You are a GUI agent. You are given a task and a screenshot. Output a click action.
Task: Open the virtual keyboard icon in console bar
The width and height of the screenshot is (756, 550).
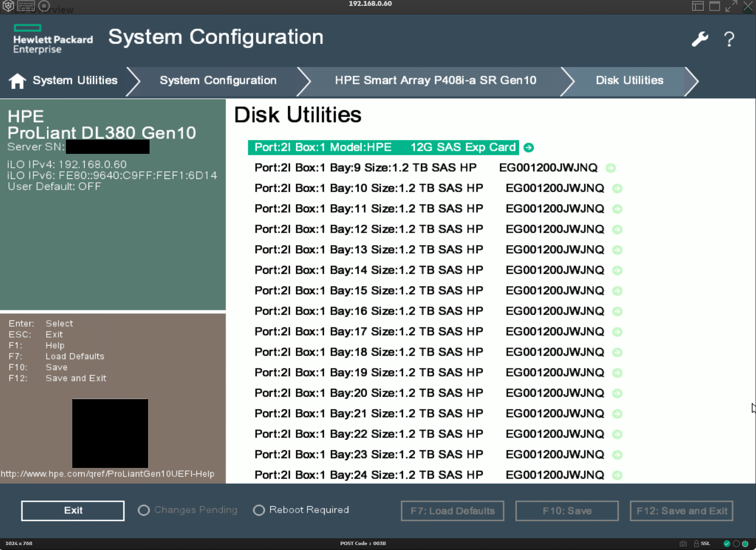26,6
